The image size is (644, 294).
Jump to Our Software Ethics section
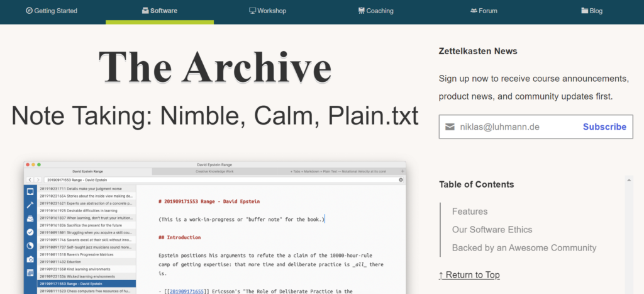pyautogui.click(x=492, y=229)
